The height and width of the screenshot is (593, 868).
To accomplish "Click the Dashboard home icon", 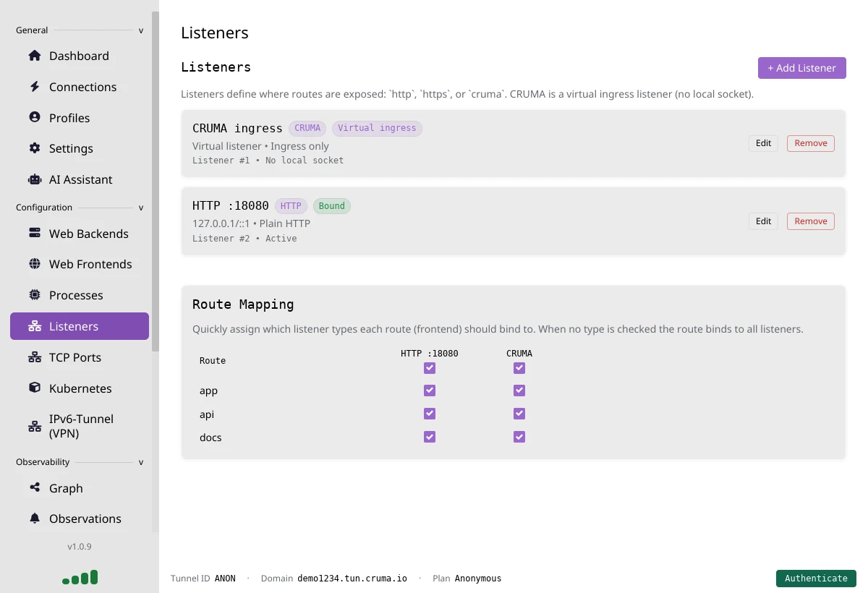I will [35, 56].
